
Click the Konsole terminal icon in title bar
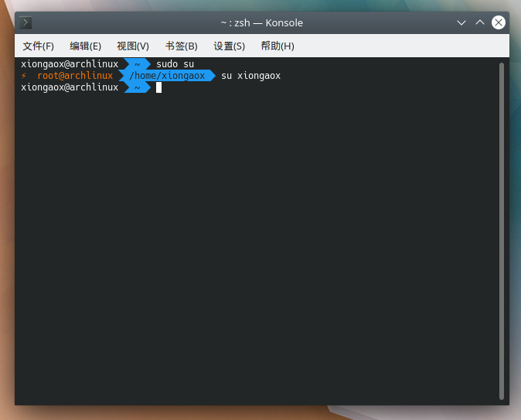coord(26,22)
